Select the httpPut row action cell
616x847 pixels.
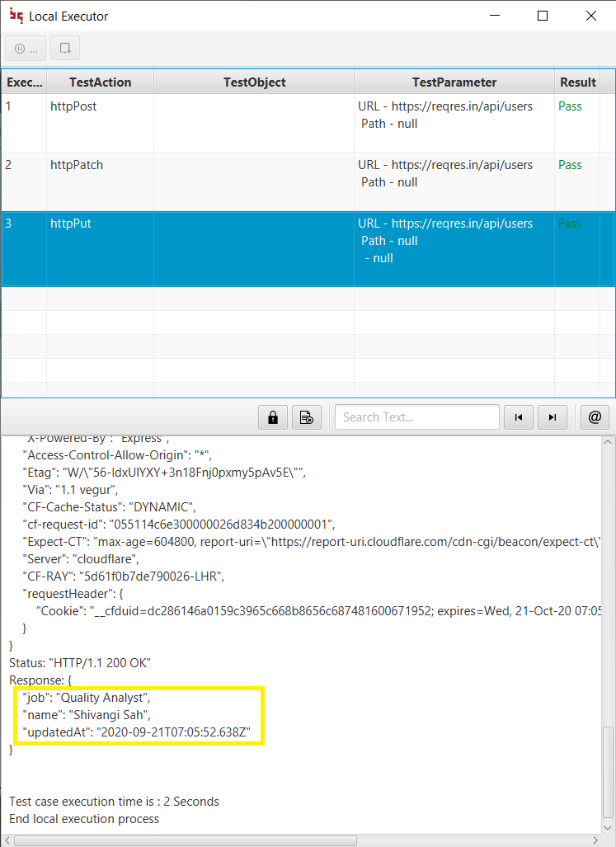[x=101, y=248]
